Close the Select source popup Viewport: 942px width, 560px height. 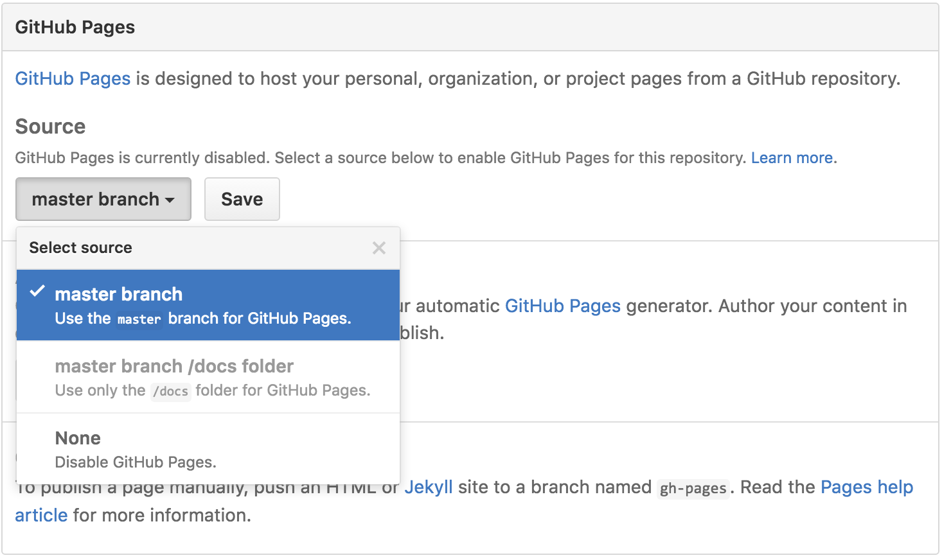379,248
